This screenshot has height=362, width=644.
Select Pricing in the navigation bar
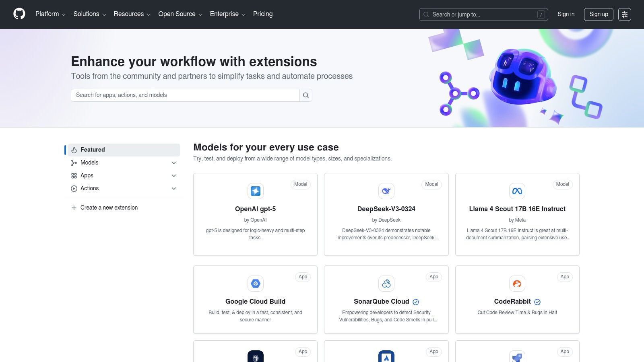pyautogui.click(x=262, y=14)
